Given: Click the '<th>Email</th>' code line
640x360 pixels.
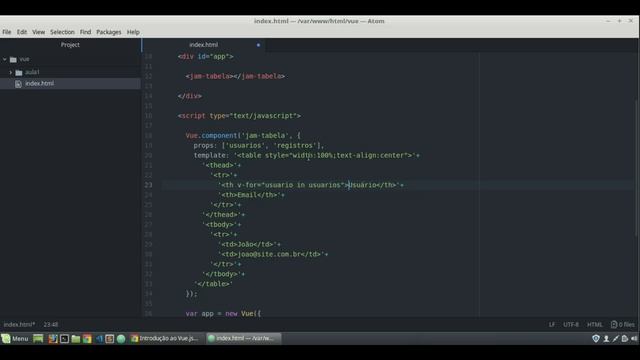Looking at the screenshot, I should pyautogui.click(x=251, y=195).
